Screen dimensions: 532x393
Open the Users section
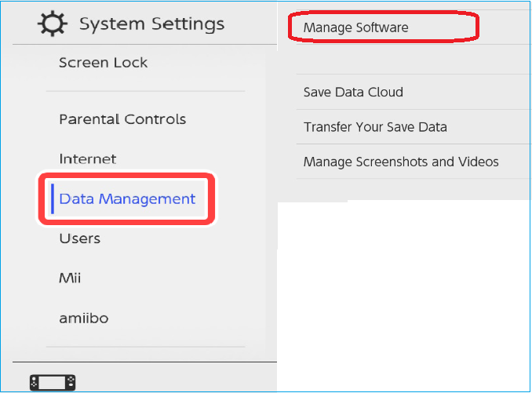pyautogui.click(x=80, y=238)
